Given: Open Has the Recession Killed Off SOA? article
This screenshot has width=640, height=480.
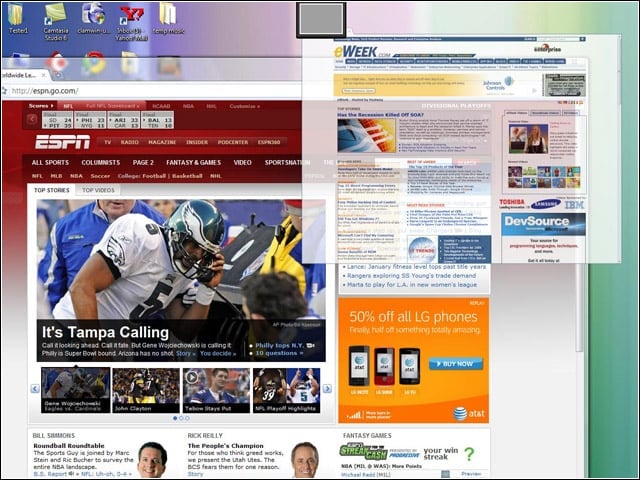Looking at the screenshot, I should click(x=379, y=115).
